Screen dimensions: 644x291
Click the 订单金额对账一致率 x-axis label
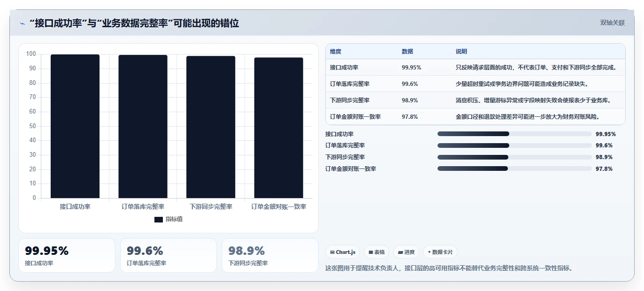click(279, 207)
